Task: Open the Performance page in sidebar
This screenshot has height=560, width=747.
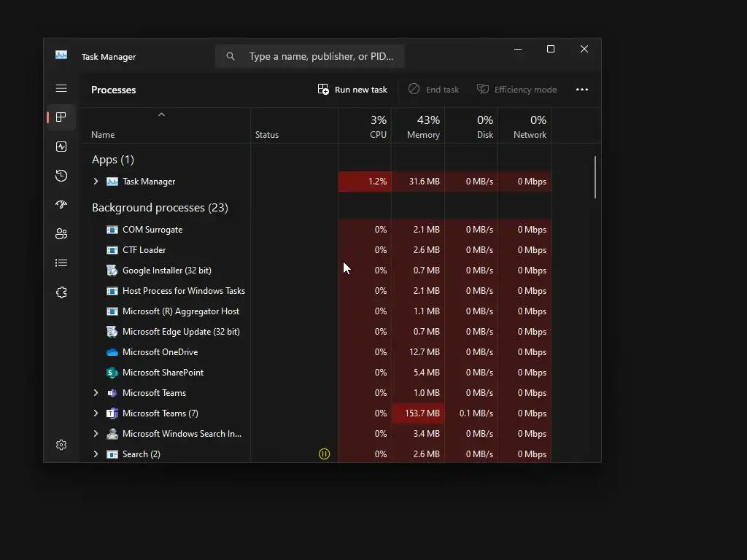Action: tap(61, 147)
